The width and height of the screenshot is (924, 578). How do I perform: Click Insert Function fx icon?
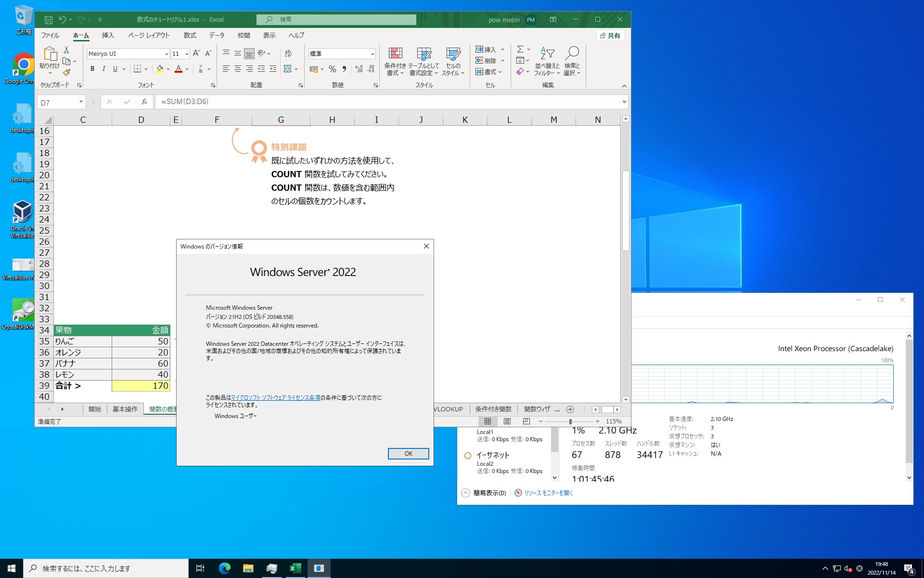tap(144, 102)
